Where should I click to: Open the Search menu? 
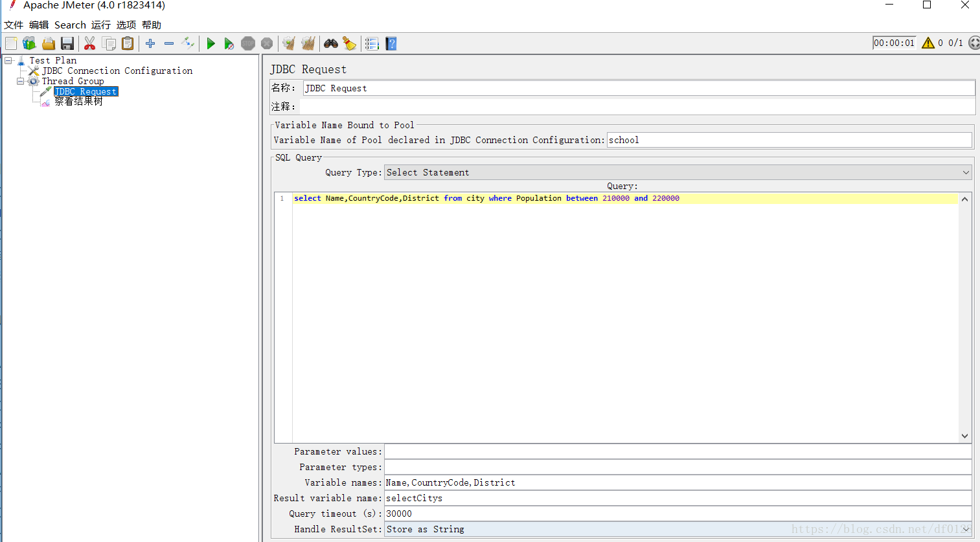pyautogui.click(x=70, y=25)
